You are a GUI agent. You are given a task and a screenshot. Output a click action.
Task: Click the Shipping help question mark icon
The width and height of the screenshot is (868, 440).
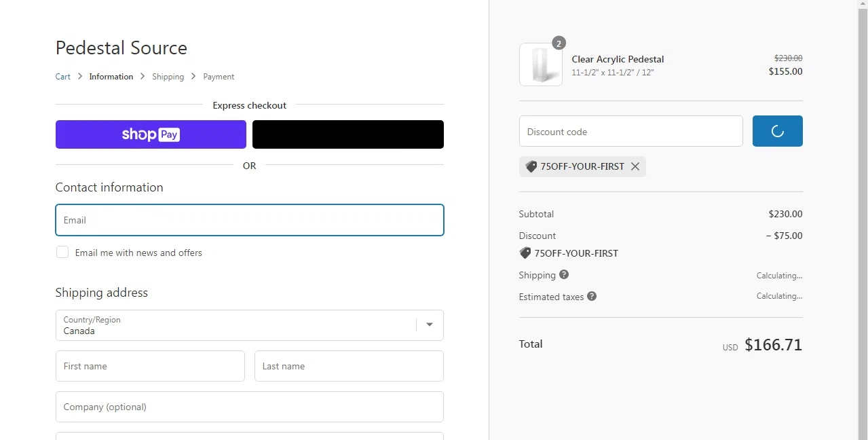564,274
